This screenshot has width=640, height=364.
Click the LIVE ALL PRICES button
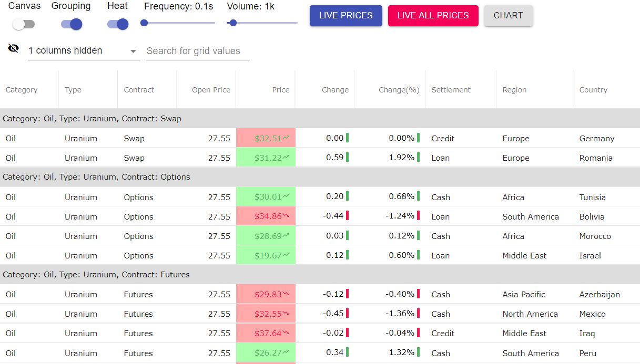[x=433, y=16]
